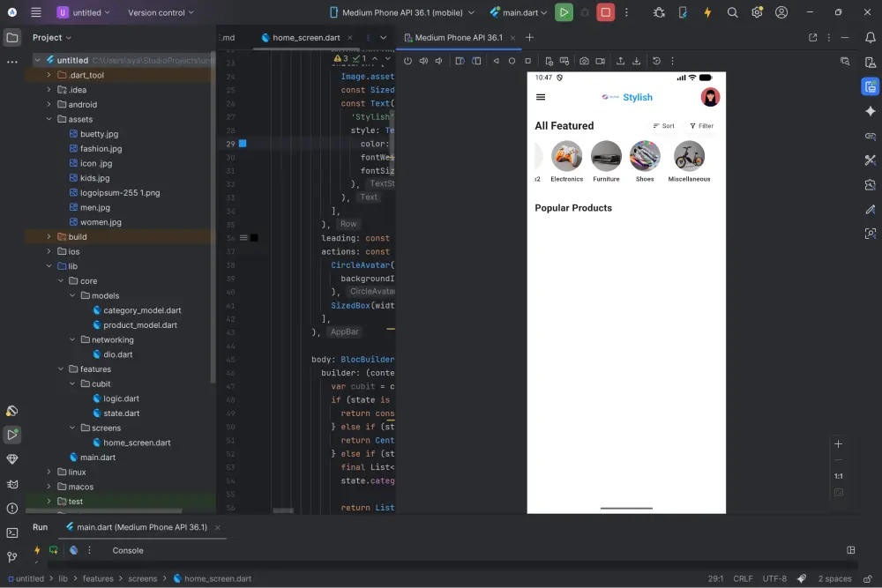
Task: Start screen recording of the emulator
Action: (601, 60)
